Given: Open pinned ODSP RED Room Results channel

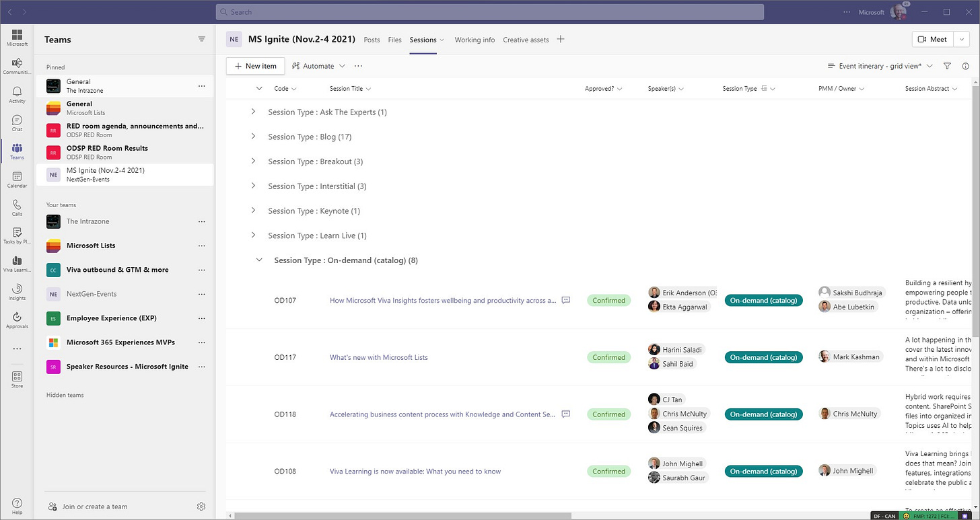Looking at the screenshot, I should click(x=125, y=152).
